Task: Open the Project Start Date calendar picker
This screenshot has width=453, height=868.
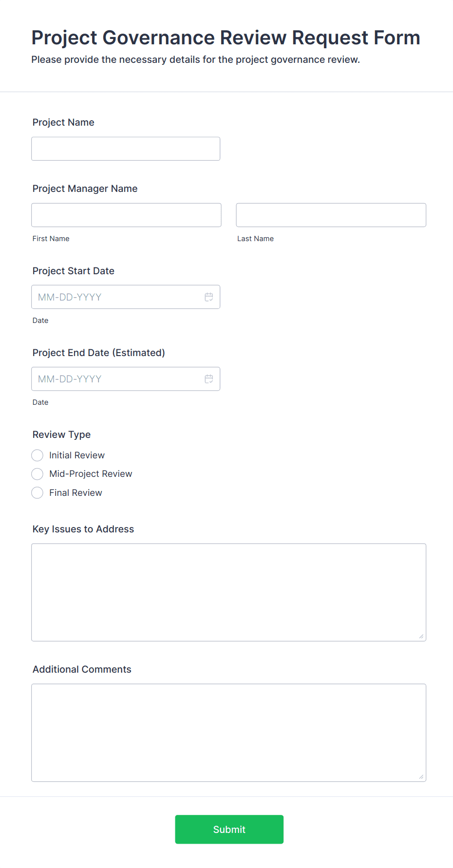Action: click(209, 297)
